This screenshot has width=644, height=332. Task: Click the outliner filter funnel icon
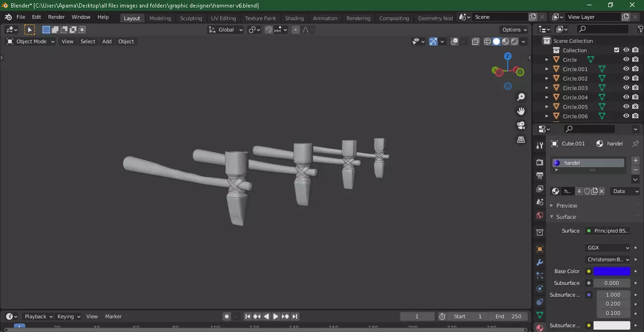640,29
